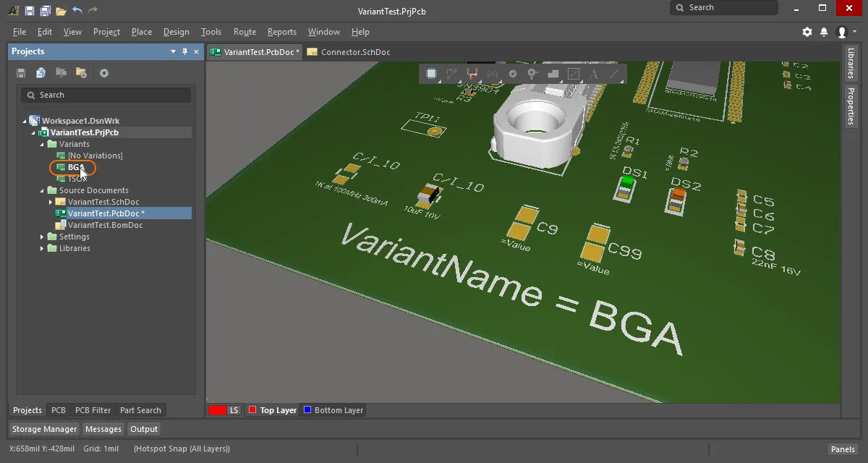Viewport: 868px width, 463px height.
Task: Open Projects panel dropdown arrow menu
Action: (173, 51)
